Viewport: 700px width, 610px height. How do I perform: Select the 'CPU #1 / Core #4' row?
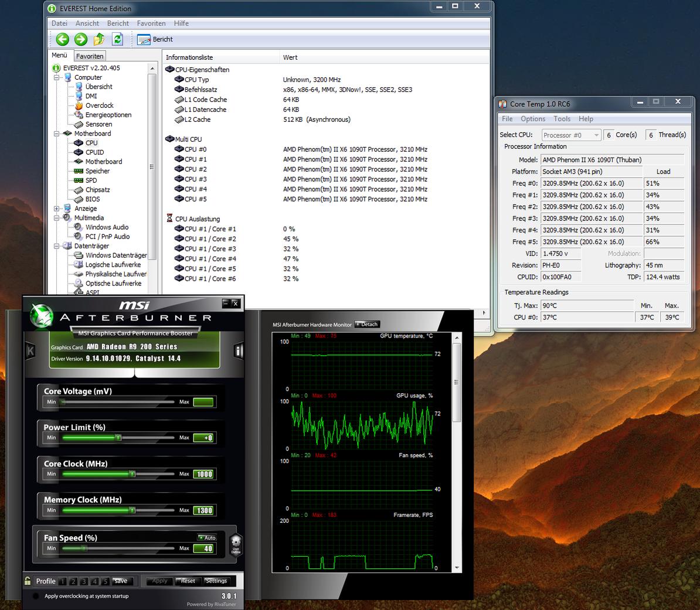[x=237, y=259]
